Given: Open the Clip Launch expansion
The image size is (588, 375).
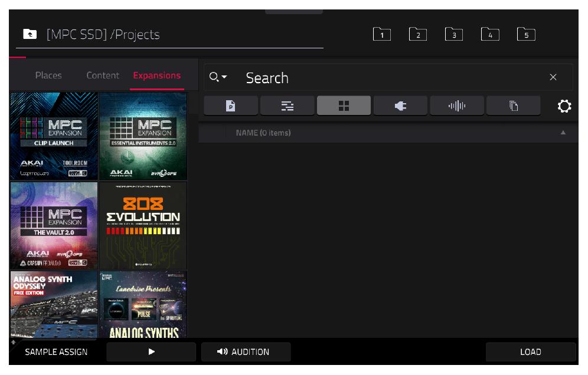Looking at the screenshot, I should click(54, 136).
